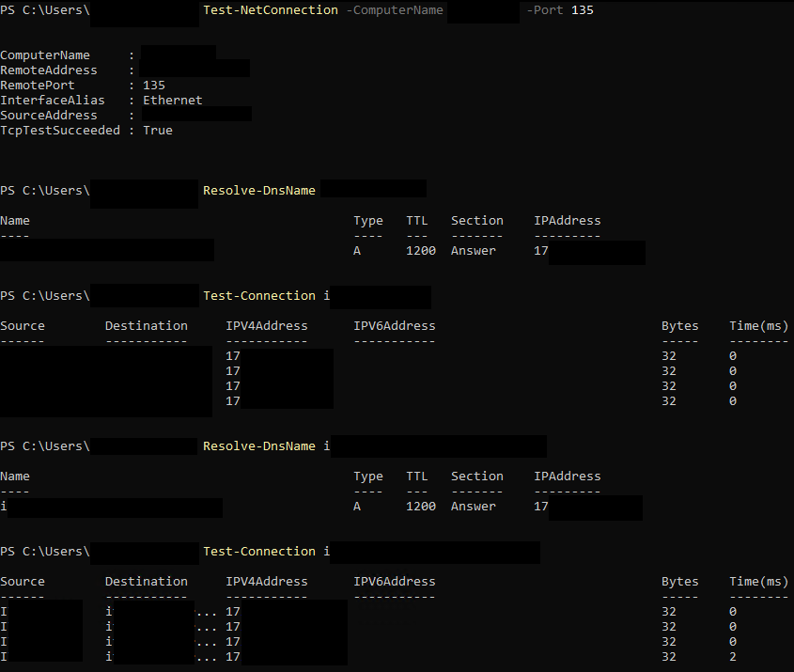794x672 pixels.
Task: Click the last Test-Connection command
Action: coord(259,552)
